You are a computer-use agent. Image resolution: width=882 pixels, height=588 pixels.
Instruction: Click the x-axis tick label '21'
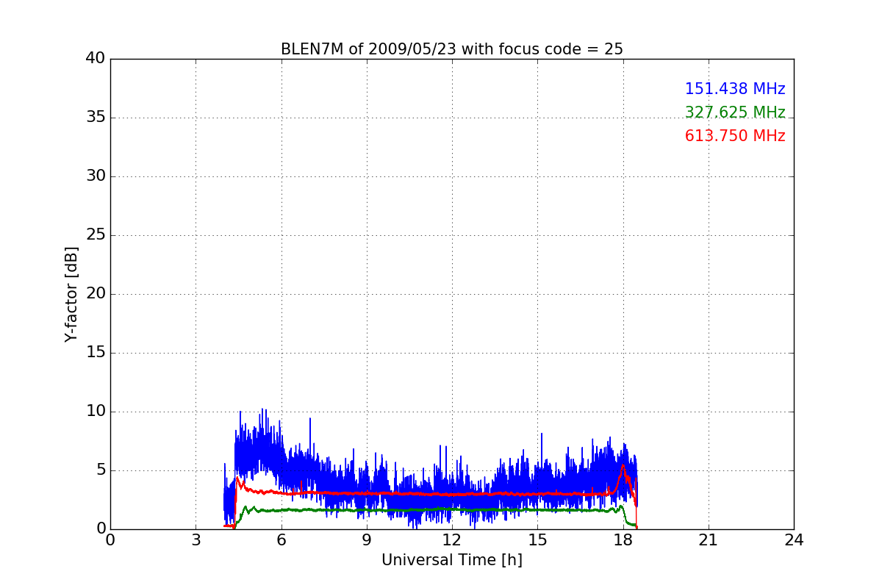709,539
